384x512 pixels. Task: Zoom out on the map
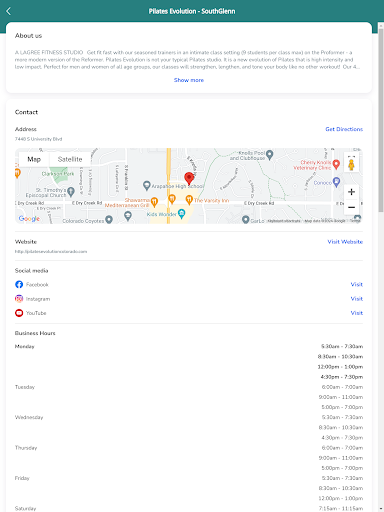[x=351, y=207]
